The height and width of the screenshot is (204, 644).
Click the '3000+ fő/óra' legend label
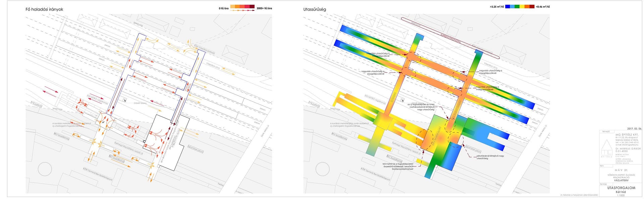click(x=264, y=8)
